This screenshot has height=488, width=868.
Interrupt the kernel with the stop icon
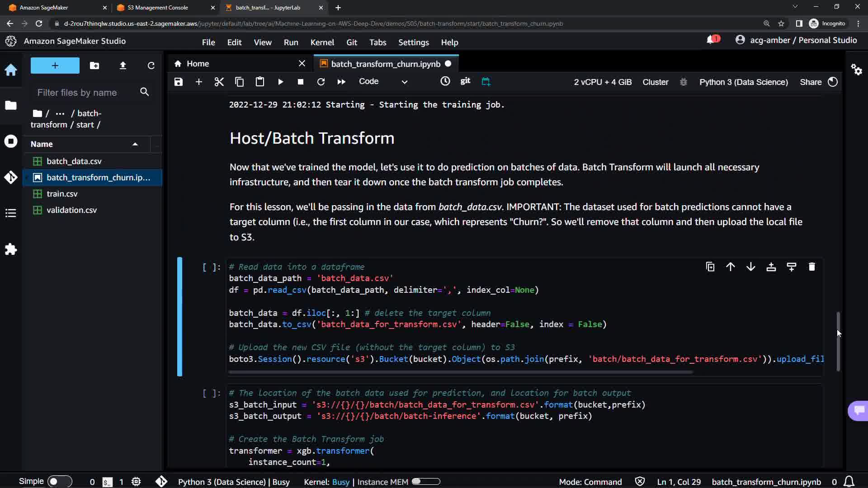coord(301,82)
